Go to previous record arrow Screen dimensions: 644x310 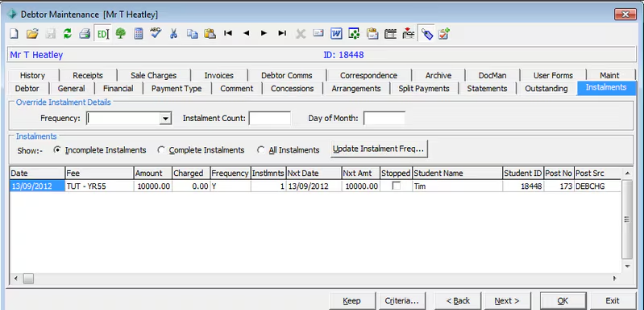click(x=246, y=33)
